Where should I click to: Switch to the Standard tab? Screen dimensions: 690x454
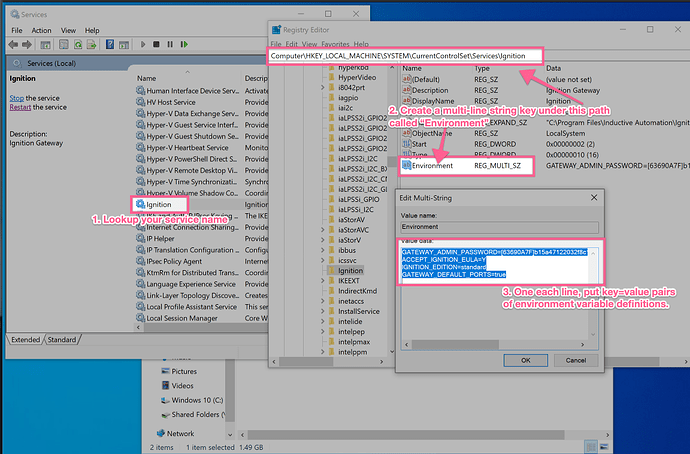[62, 340]
